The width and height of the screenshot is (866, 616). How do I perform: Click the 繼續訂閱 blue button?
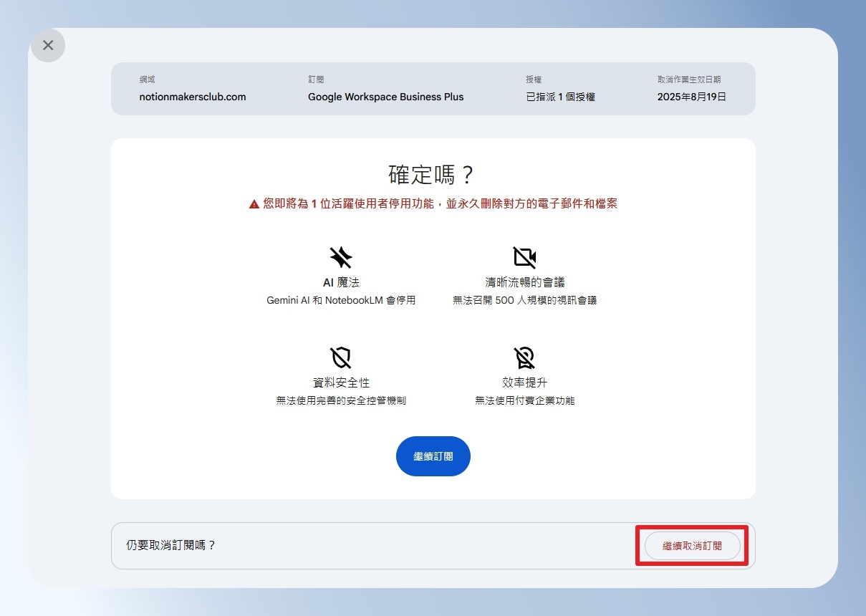(433, 456)
